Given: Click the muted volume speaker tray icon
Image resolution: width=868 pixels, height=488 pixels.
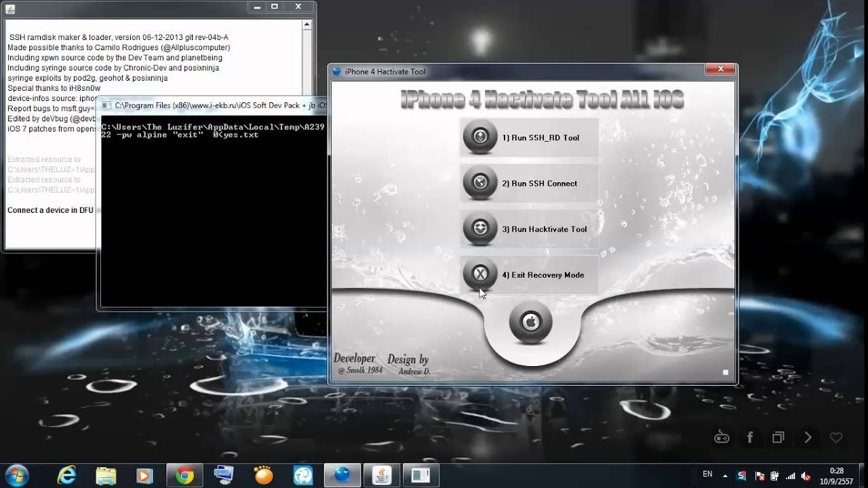Looking at the screenshot, I should pos(806,476).
